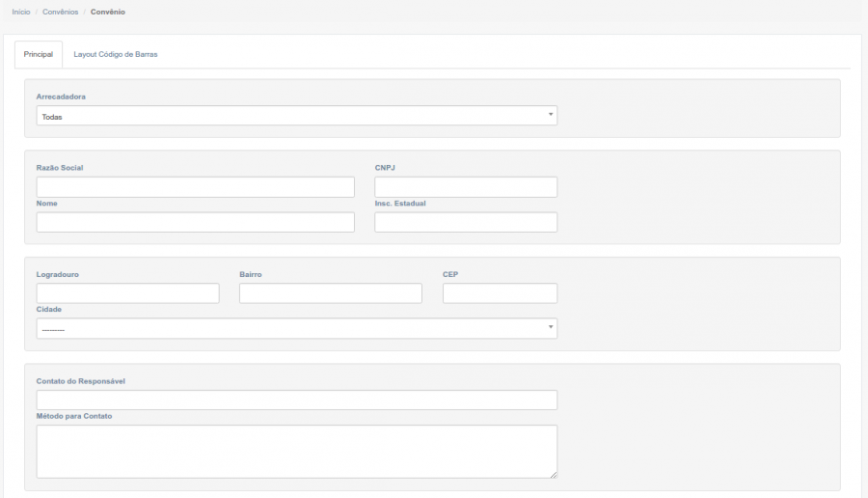Image resolution: width=868 pixels, height=498 pixels.
Task: Click the Cidade field label
Action: point(49,310)
